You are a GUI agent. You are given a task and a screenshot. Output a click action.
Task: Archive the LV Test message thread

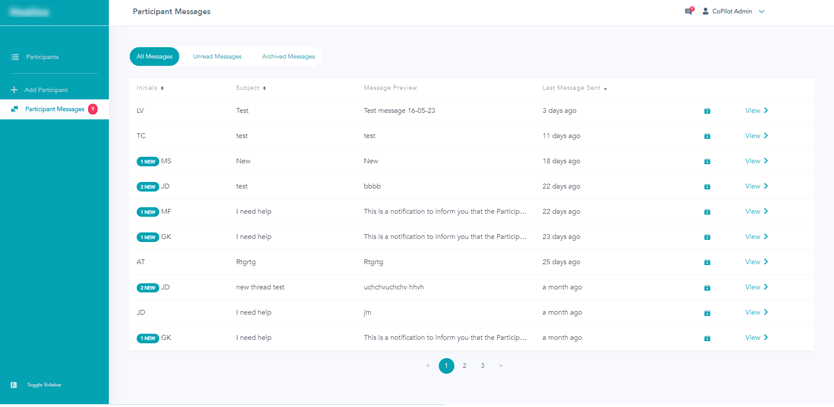pyautogui.click(x=707, y=111)
